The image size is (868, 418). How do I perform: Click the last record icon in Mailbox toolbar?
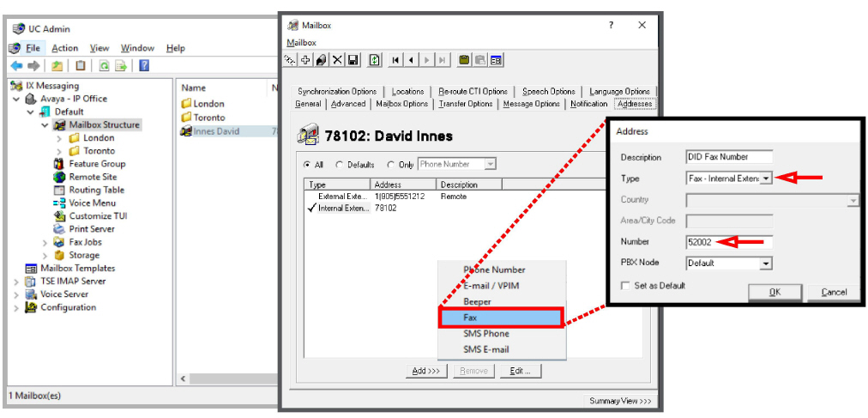coord(442,60)
